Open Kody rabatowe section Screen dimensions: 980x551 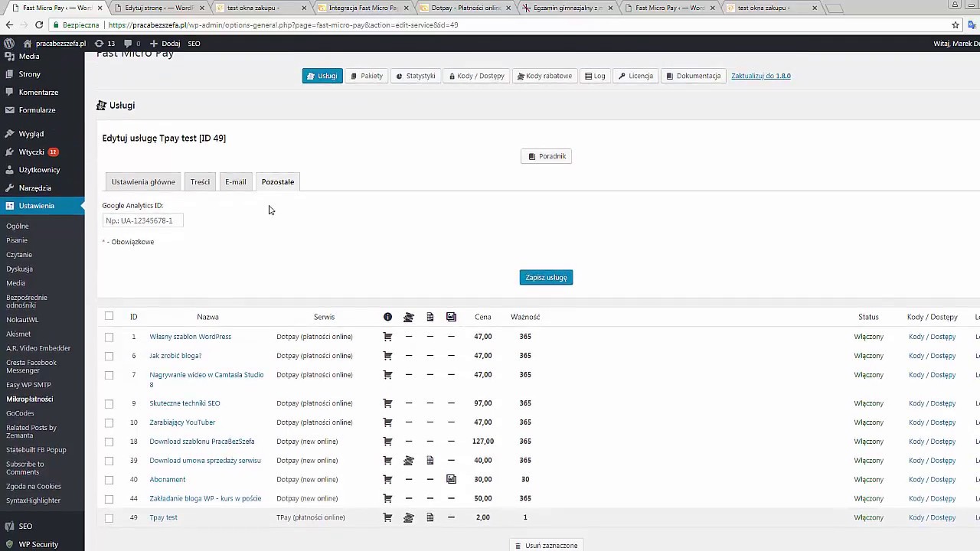click(544, 76)
